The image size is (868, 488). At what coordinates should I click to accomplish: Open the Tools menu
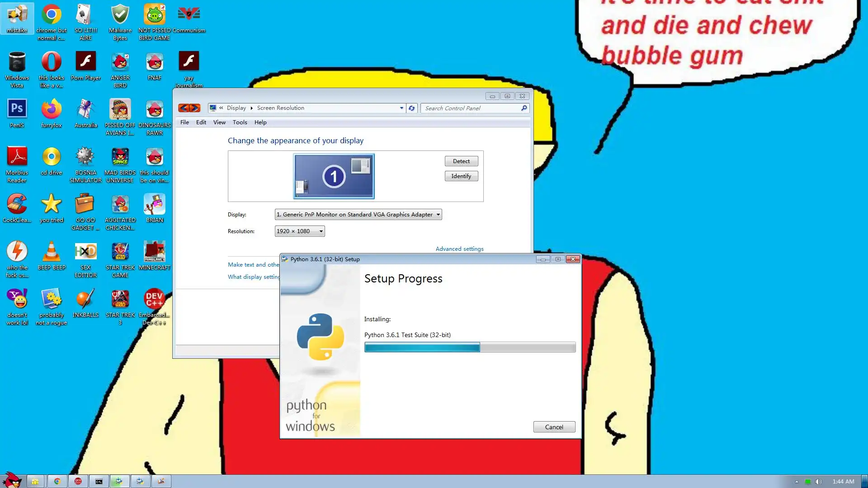240,122
